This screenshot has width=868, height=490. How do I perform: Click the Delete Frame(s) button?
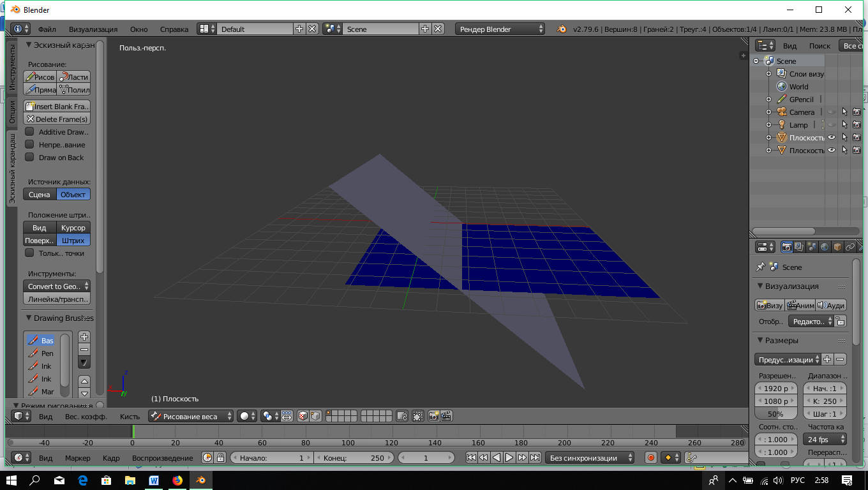[x=57, y=119]
